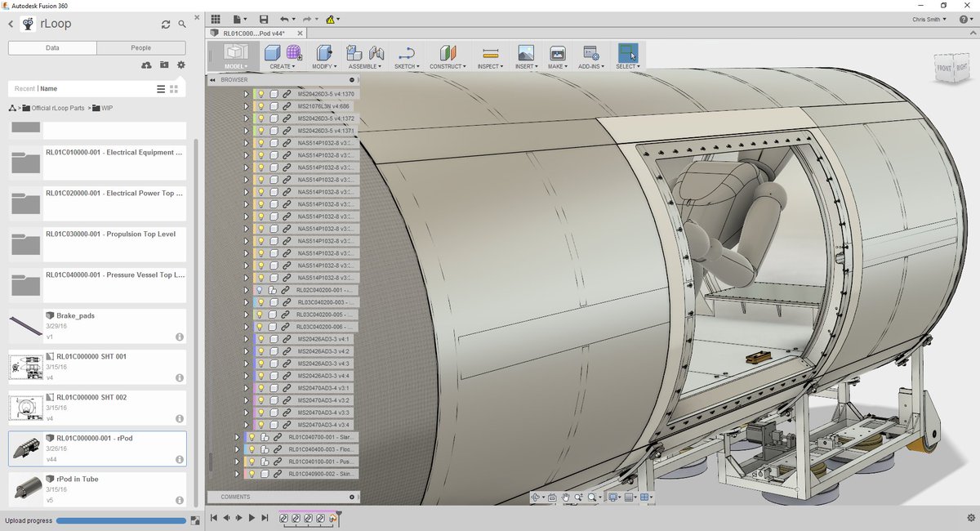Screen dimensions: 980x531
Task: Save the design with the floppy icon
Action: [x=263, y=19]
